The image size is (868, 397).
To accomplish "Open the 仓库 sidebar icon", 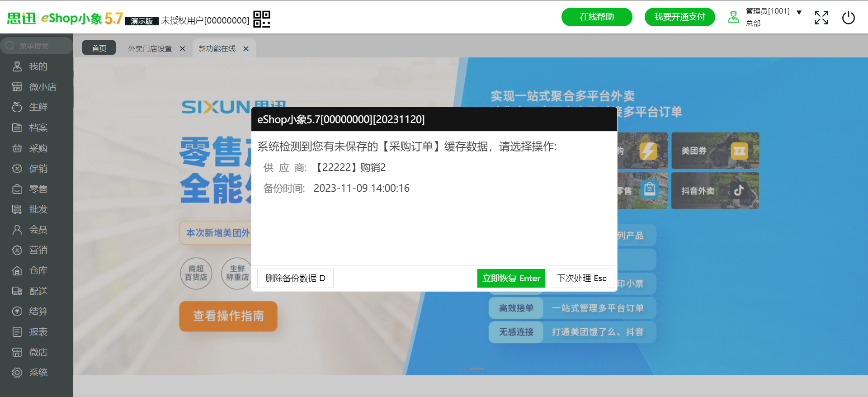I will pyautogui.click(x=17, y=270).
